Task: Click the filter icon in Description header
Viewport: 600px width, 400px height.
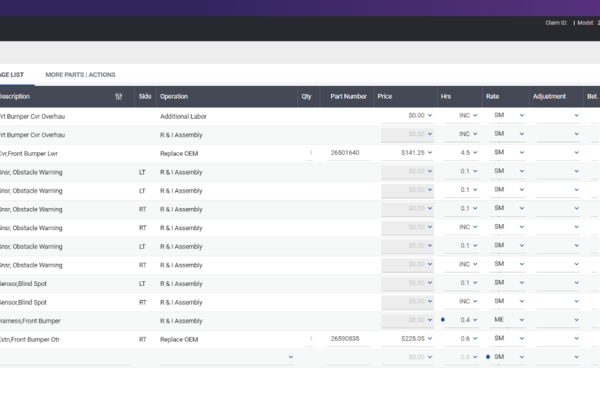Action: pos(119,97)
